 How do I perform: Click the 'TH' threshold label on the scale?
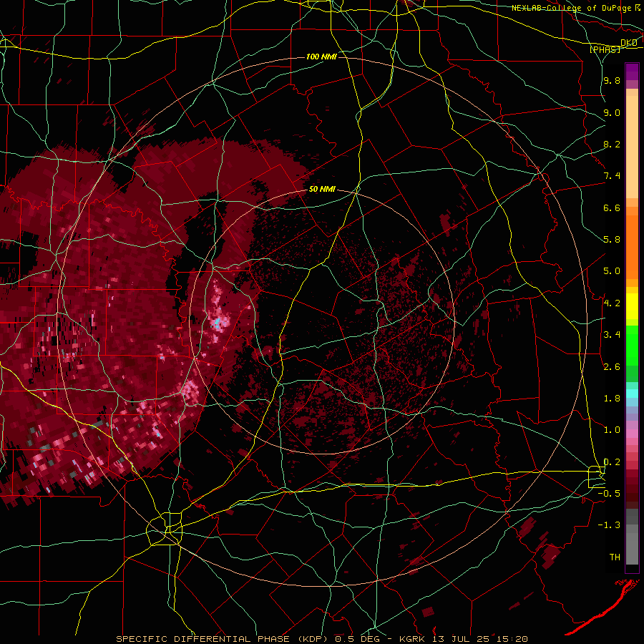[615, 557]
